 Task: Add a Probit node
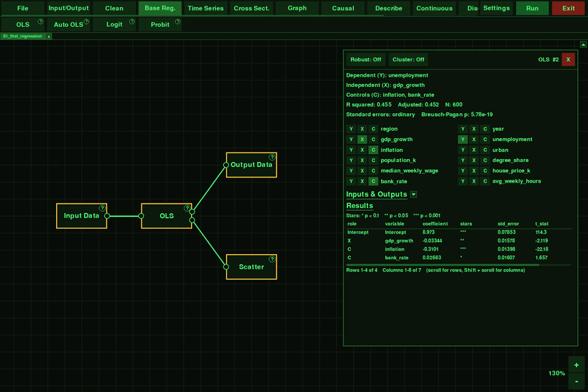coord(160,24)
